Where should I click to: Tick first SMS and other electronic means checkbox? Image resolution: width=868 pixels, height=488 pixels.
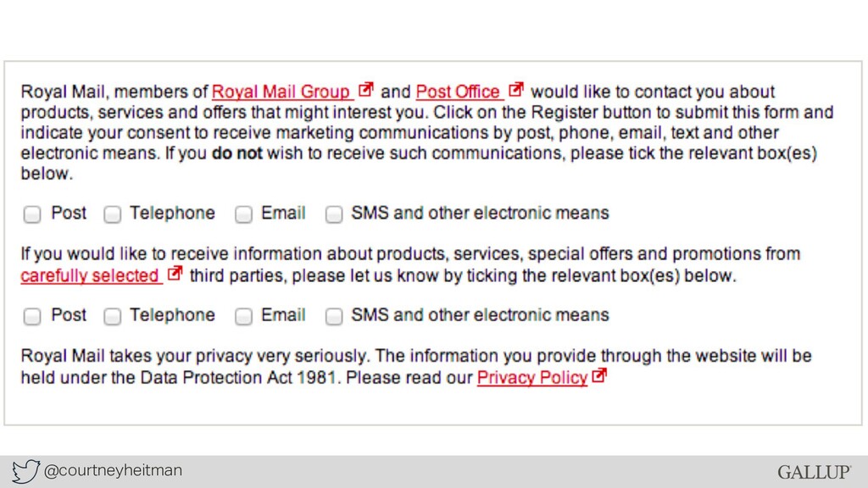coord(334,214)
